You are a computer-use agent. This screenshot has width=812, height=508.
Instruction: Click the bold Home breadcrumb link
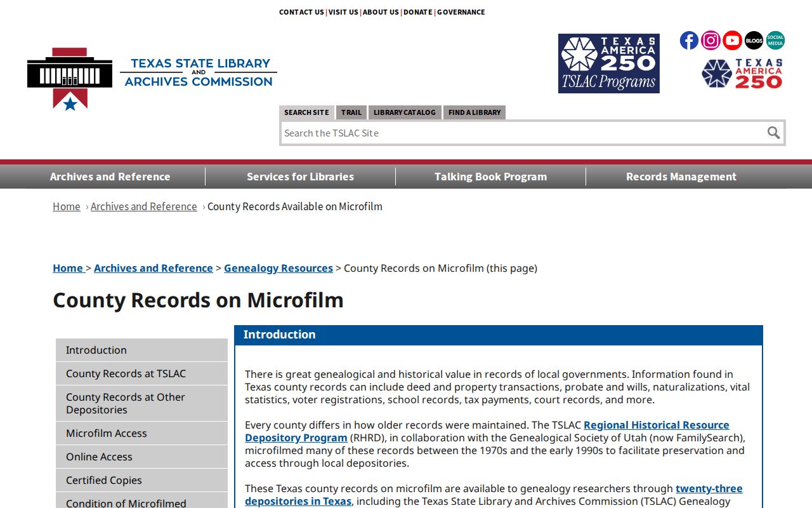(68, 268)
